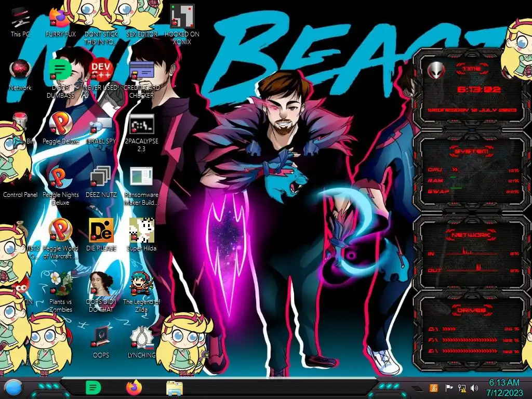Click the volume speaker tray icon

(x=474, y=388)
